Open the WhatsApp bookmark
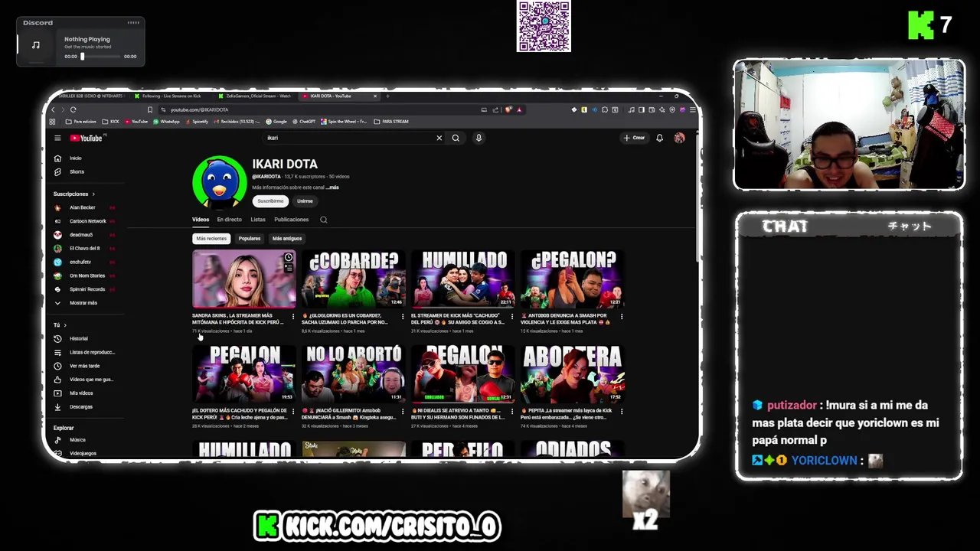980x551 pixels. pos(166,122)
